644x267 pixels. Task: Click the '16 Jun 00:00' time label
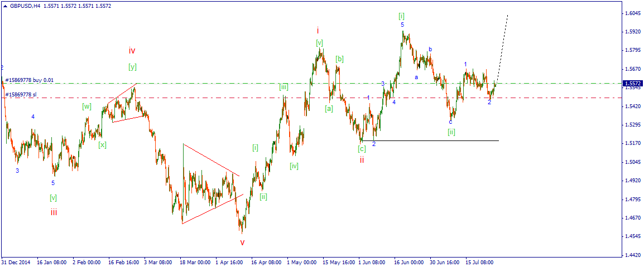[x=410, y=261]
